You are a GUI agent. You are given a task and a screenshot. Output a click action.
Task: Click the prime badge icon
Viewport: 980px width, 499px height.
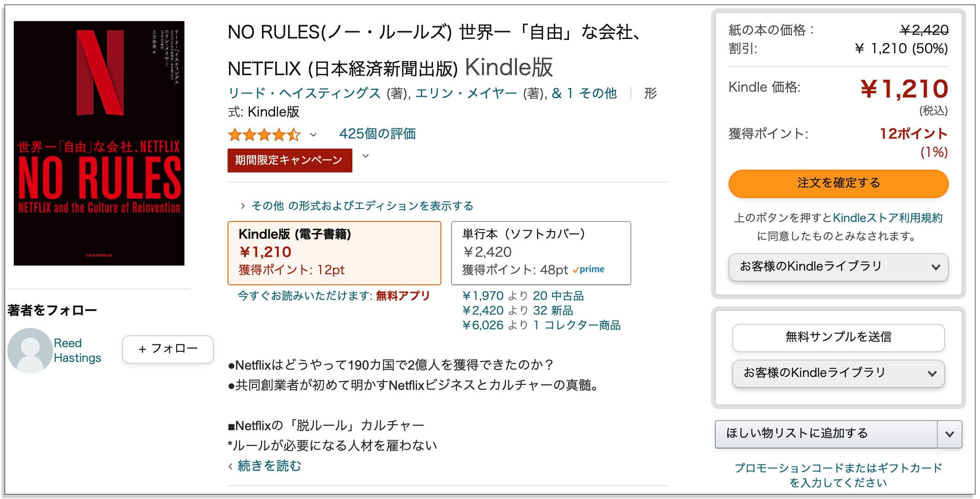click(589, 270)
